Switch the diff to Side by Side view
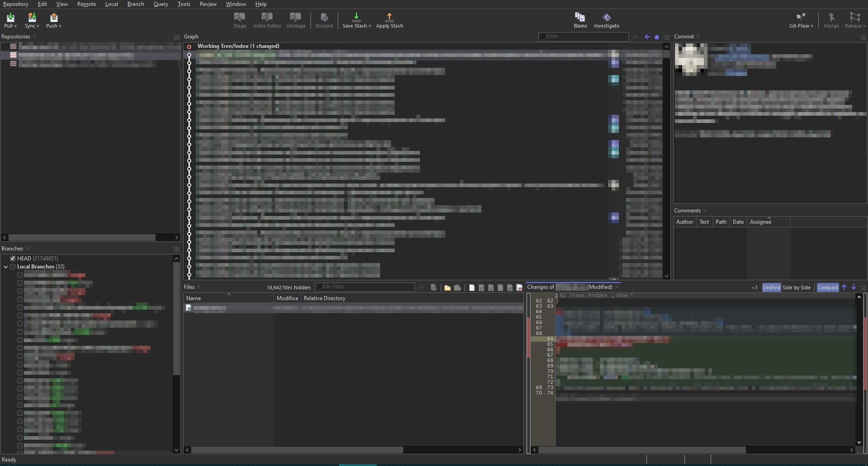 pos(796,287)
